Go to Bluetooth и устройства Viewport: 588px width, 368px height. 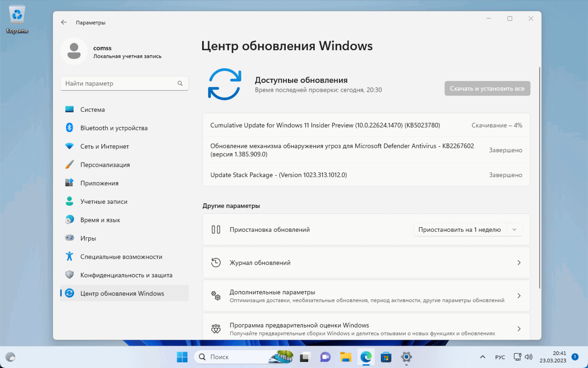[x=124, y=128]
